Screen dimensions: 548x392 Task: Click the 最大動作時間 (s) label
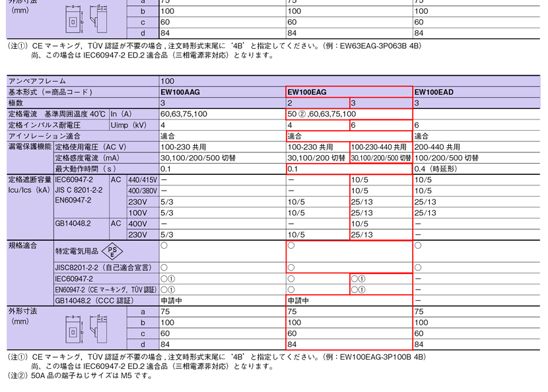(x=86, y=169)
